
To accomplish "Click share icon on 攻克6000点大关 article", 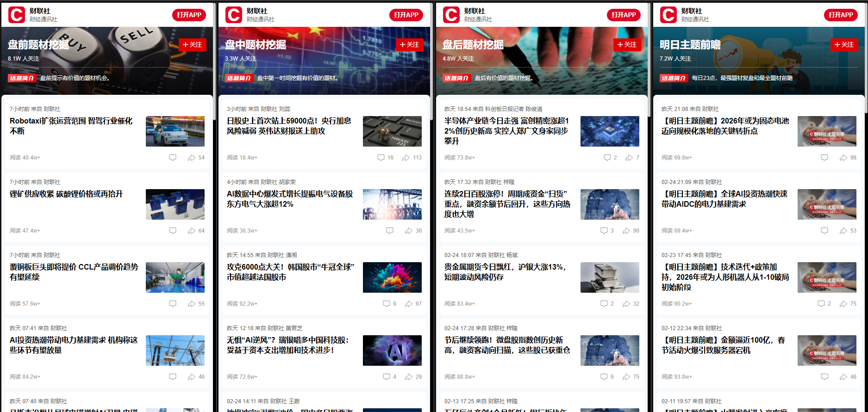I will point(408,304).
